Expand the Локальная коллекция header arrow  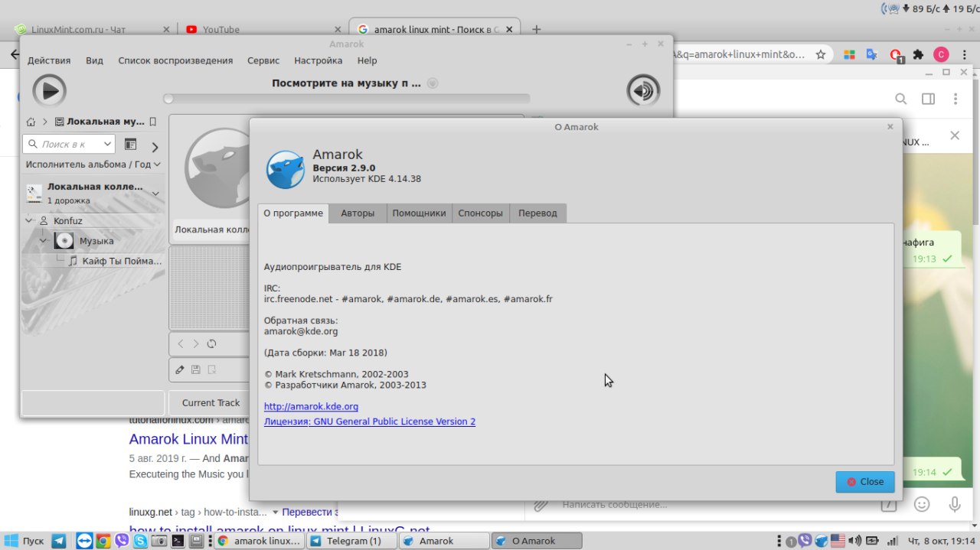tap(155, 194)
